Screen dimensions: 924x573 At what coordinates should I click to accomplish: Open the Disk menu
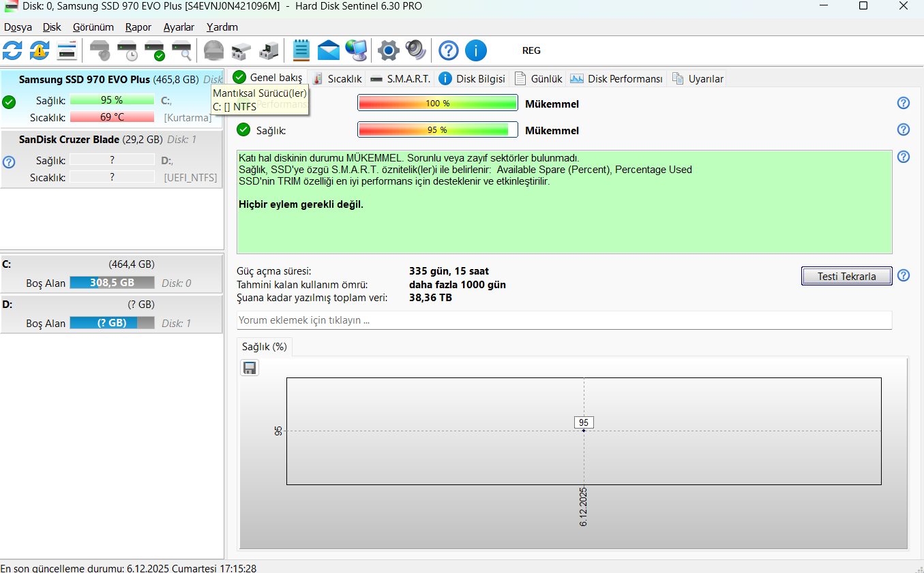click(52, 27)
